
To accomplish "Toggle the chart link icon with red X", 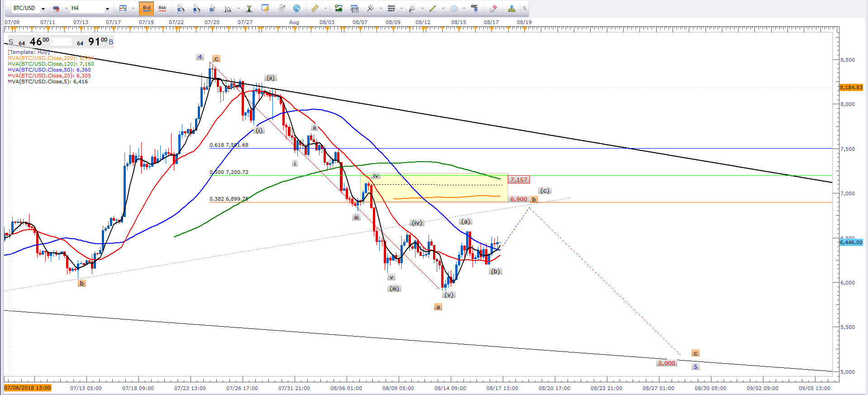I will tap(56, 8).
